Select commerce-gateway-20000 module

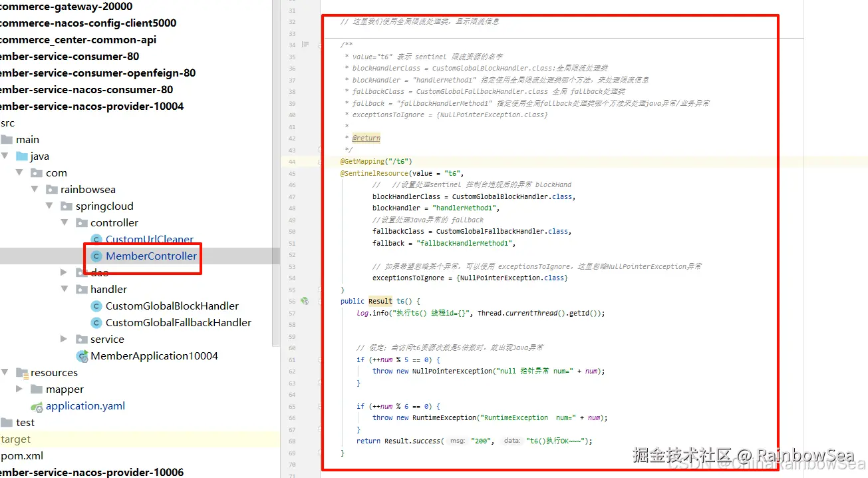tap(67, 7)
